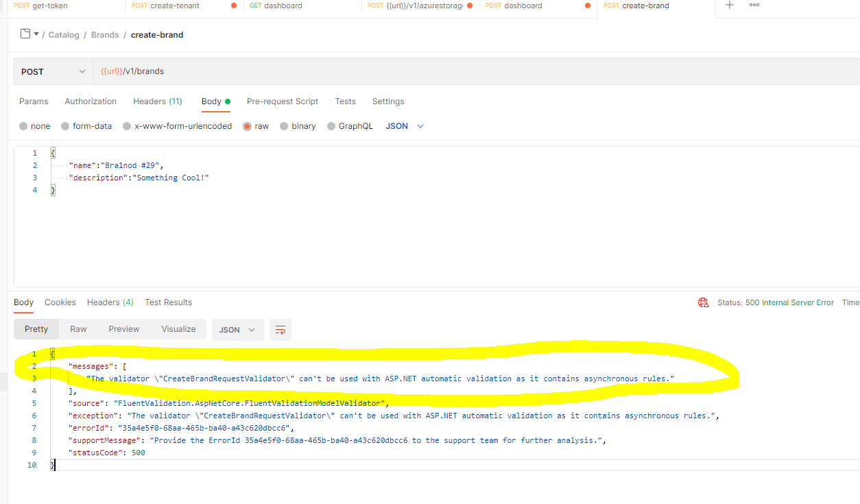Screen dimensions: 860x504
Task: Click the error icon beside Status 500
Action: click(703, 302)
